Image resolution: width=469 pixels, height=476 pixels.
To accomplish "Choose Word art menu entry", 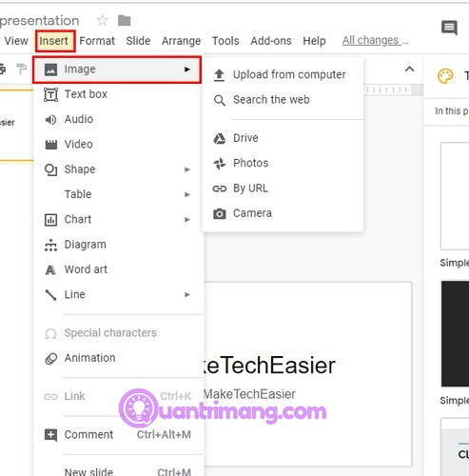I will [118, 269].
